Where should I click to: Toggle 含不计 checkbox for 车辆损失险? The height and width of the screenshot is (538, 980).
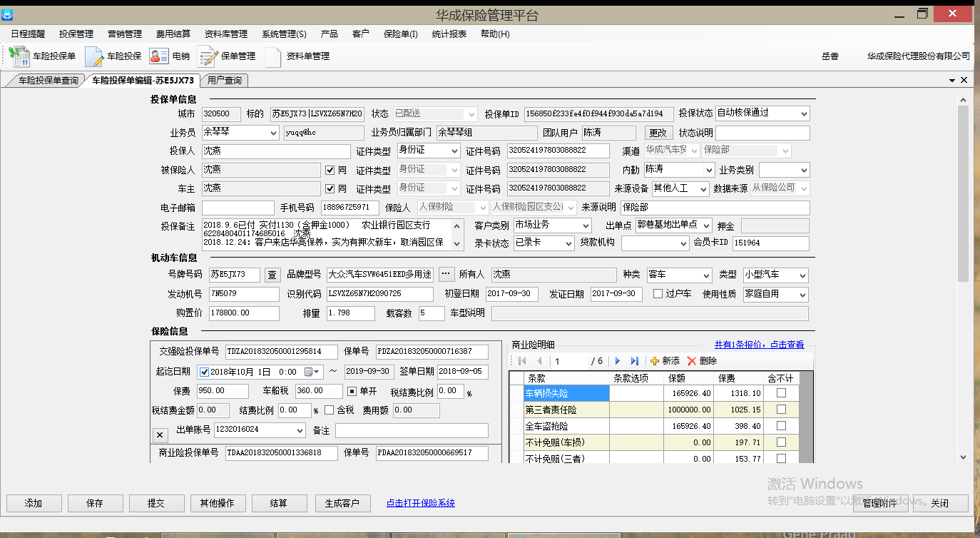click(x=781, y=393)
